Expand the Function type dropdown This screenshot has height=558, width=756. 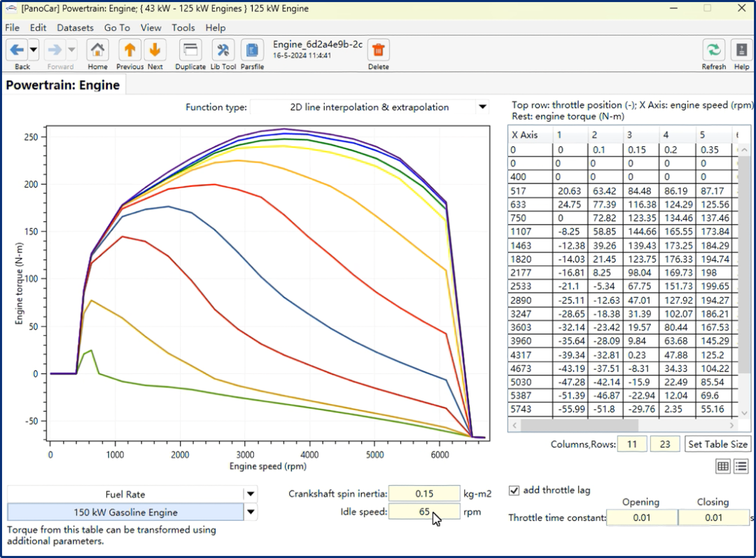click(482, 106)
